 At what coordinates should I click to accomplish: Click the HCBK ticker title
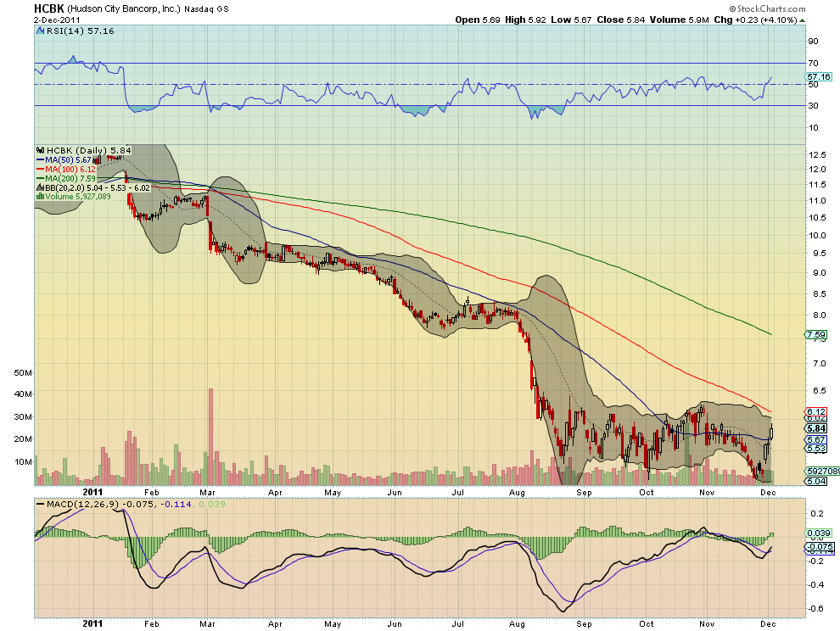point(48,8)
